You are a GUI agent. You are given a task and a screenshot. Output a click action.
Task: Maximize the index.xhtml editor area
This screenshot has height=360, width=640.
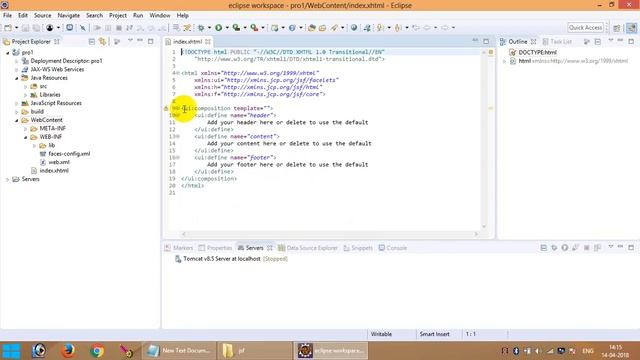pos(486,41)
